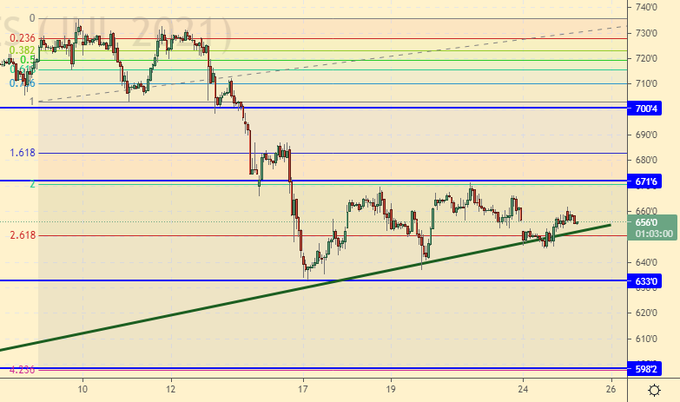Click the 671'6 blue price label
680x402 pixels.
tap(646, 182)
